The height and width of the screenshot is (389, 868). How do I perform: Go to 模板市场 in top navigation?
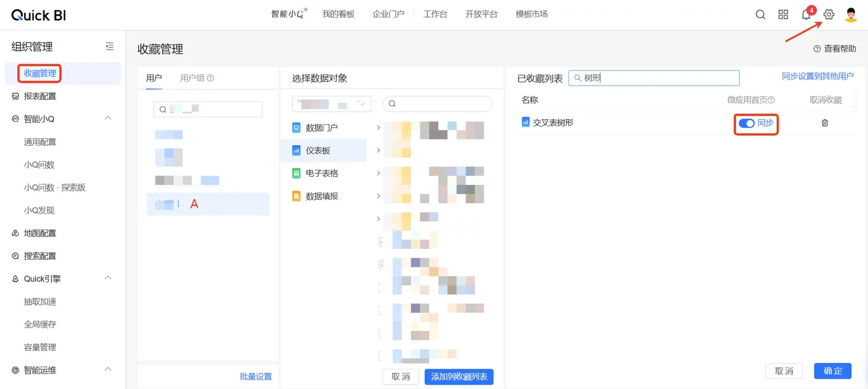point(532,14)
